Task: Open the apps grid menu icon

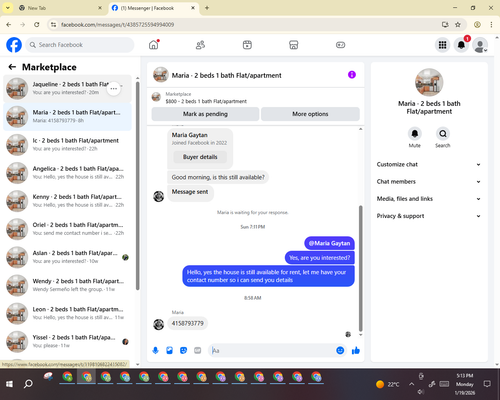Action: [442, 45]
